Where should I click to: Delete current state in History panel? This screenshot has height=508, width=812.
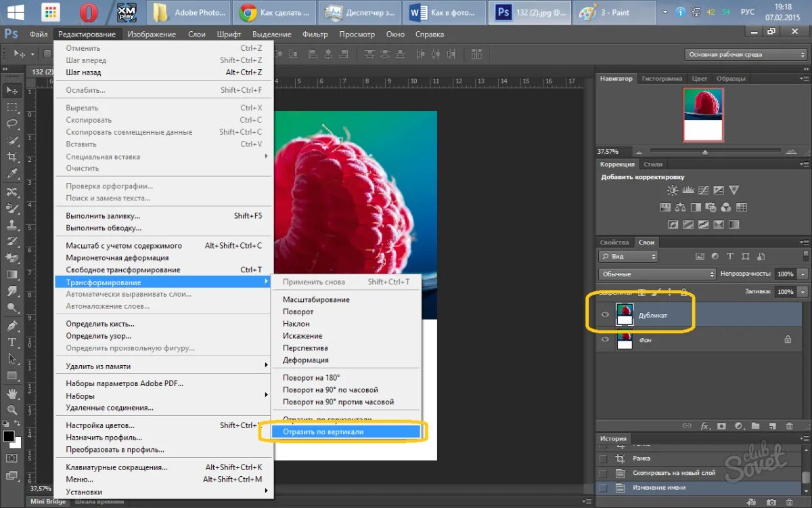[x=789, y=503]
